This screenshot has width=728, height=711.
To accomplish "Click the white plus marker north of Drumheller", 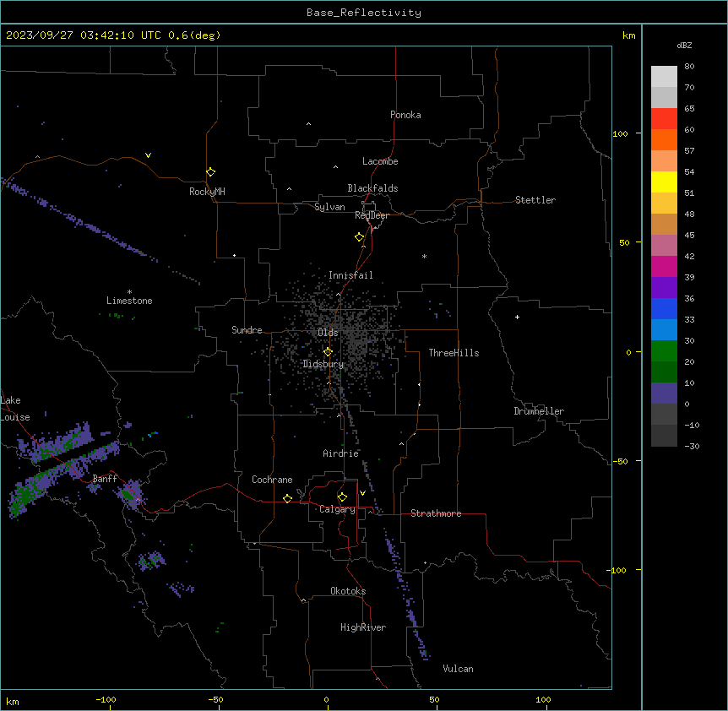I will point(517,317).
